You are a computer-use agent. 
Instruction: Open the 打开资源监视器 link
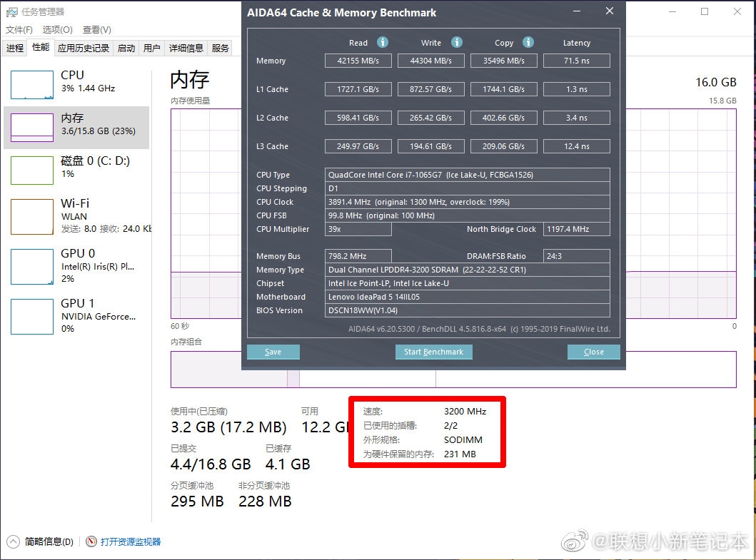[x=131, y=541]
